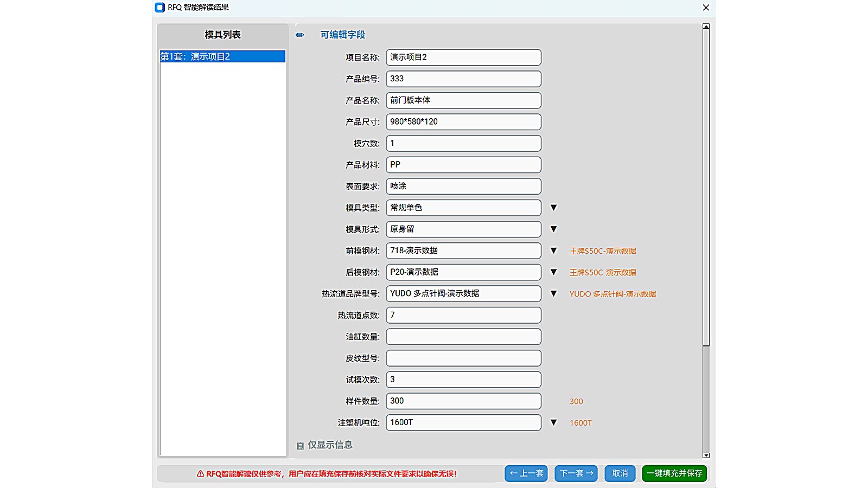Click the 产品编号 field containing 333
The image size is (868, 488).
pos(464,79)
